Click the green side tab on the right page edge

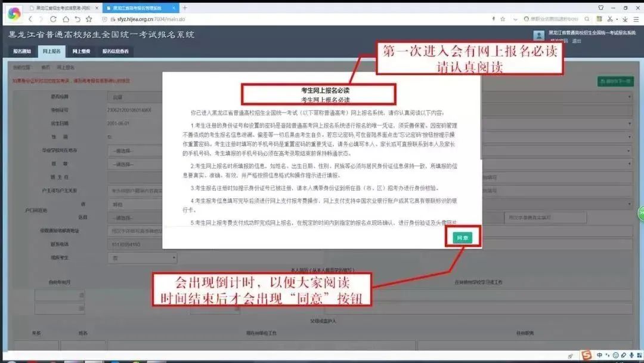pos(640,213)
